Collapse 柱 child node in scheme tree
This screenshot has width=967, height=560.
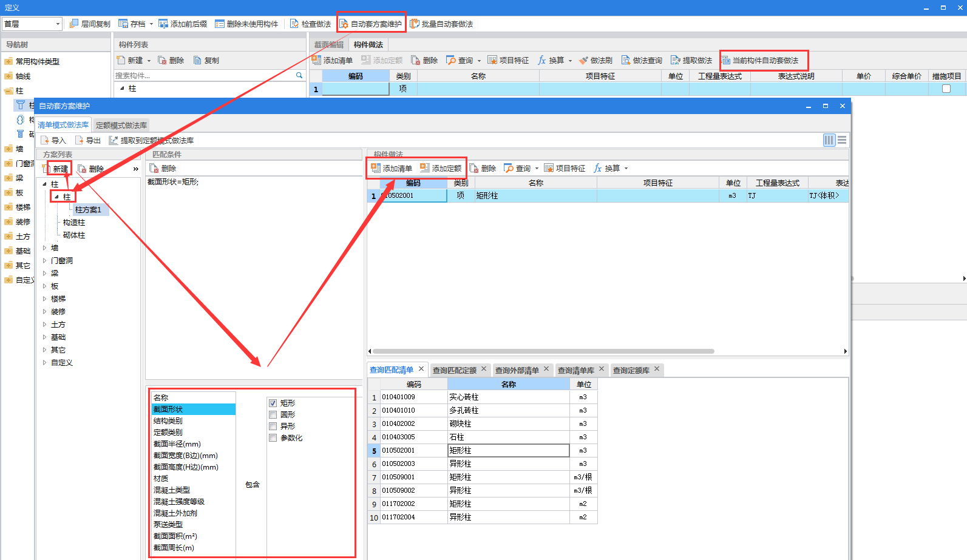coord(56,197)
